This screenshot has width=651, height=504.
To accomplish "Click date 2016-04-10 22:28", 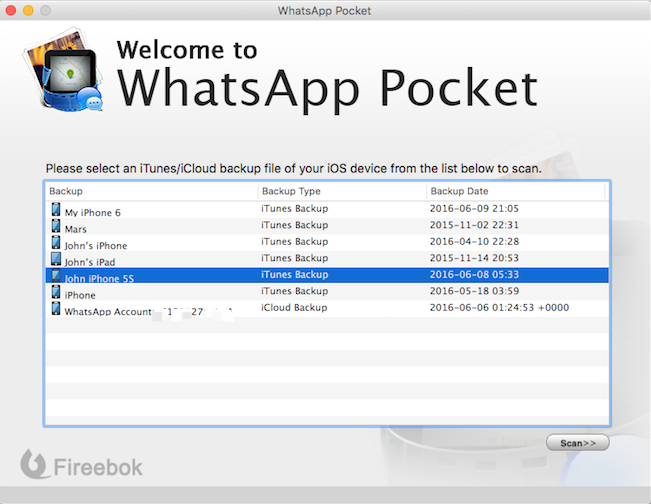I will (x=474, y=242).
